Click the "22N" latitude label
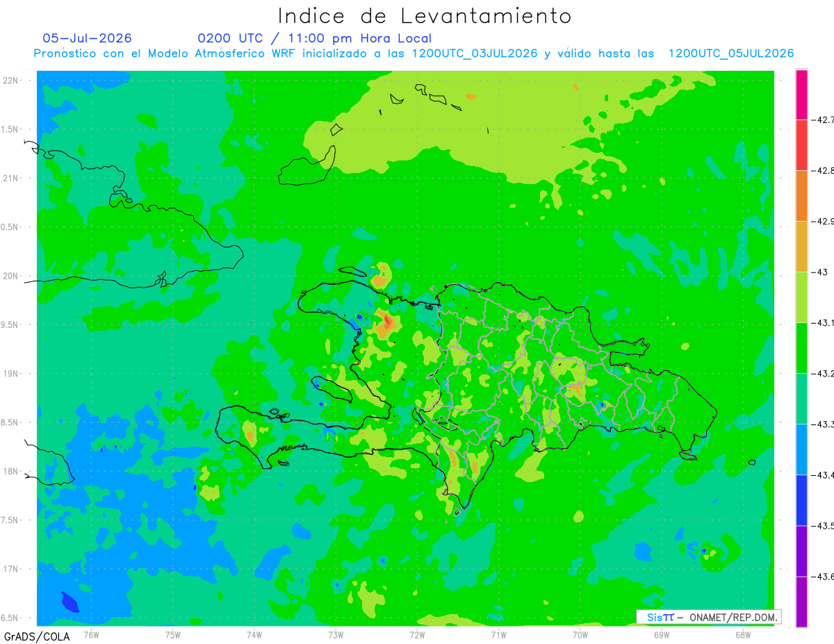The height and width of the screenshot is (644, 834). (x=12, y=81)
